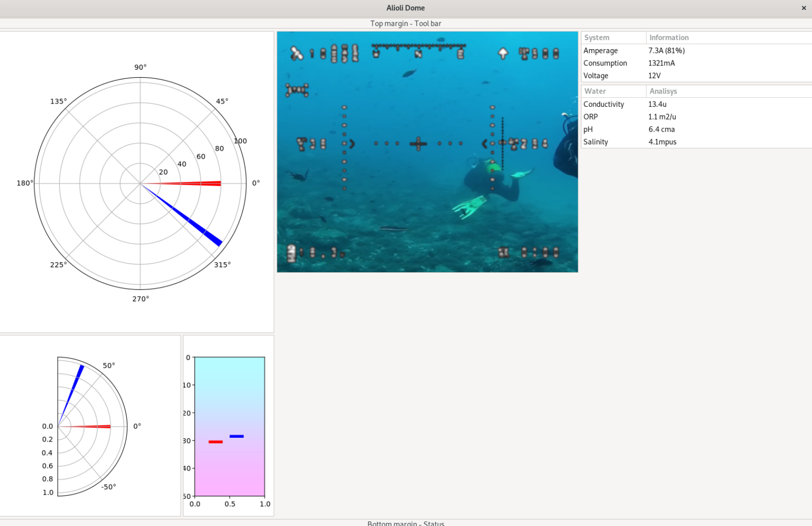The width and height of the screenshot is (812, 526).
Task: Click the battery indicator at video bottom-left
Action: point(290,252)
